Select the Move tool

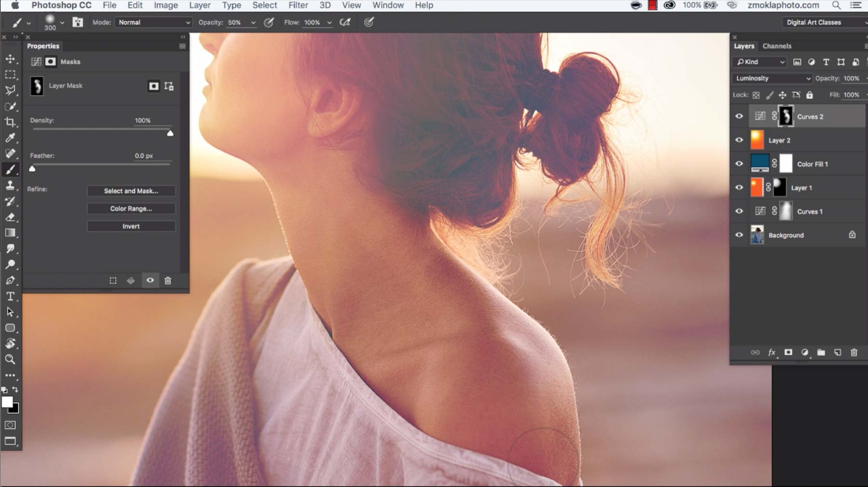click(10, 59)
